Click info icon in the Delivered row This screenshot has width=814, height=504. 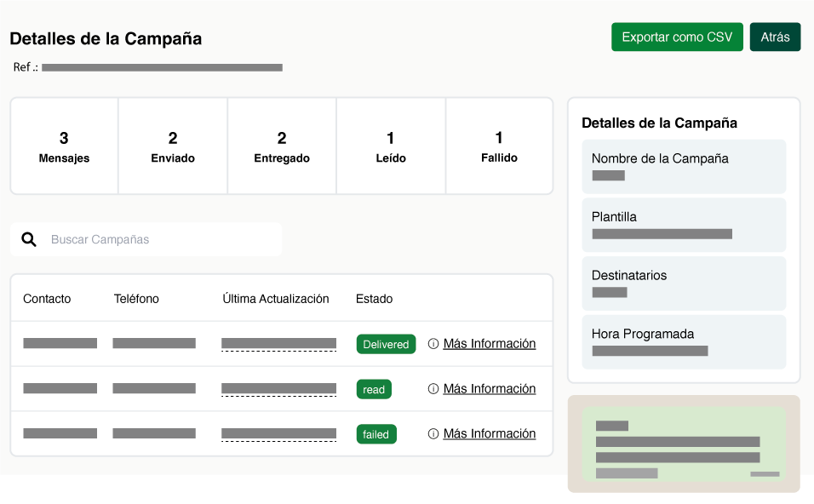click(x=433, y=344)
